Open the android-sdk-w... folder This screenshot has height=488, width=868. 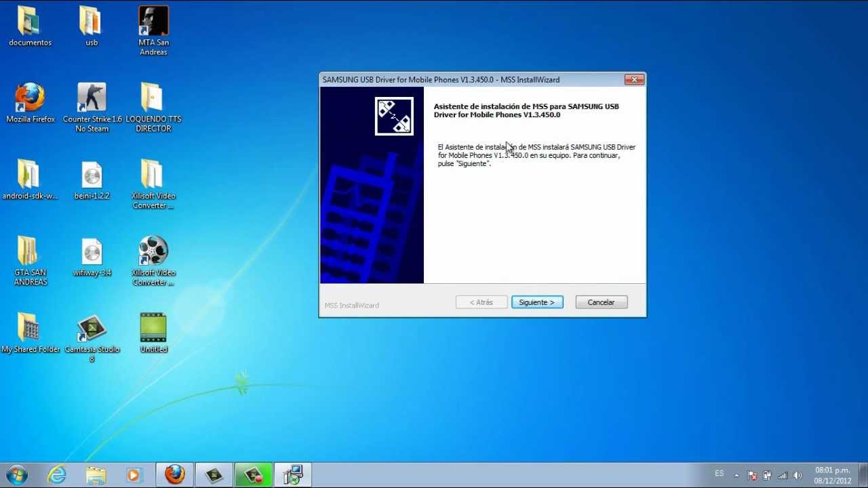pos(30,180)
